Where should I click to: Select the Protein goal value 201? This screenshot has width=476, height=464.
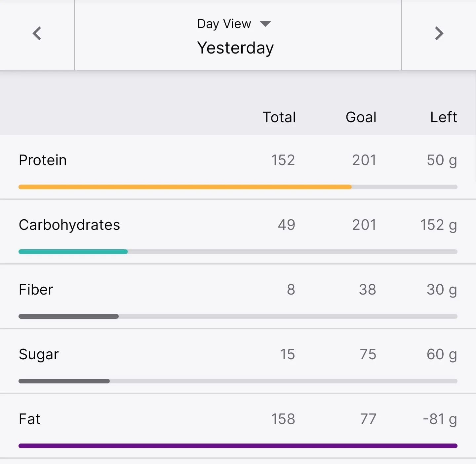364,160
